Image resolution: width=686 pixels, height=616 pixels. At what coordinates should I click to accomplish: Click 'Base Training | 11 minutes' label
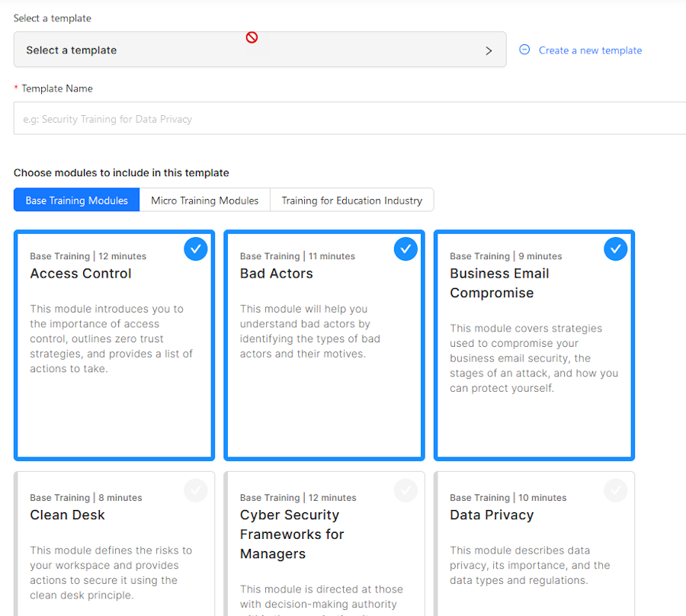(x=297, y=256)
